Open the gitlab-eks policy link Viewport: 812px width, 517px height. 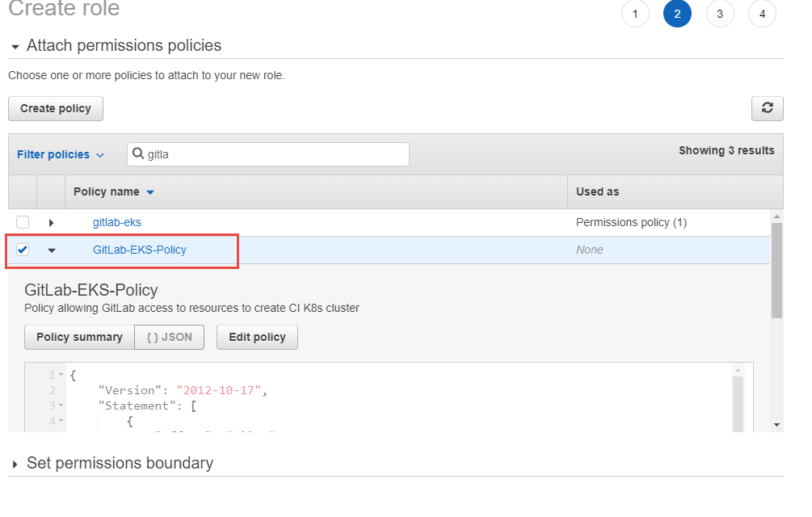(117, 222)
